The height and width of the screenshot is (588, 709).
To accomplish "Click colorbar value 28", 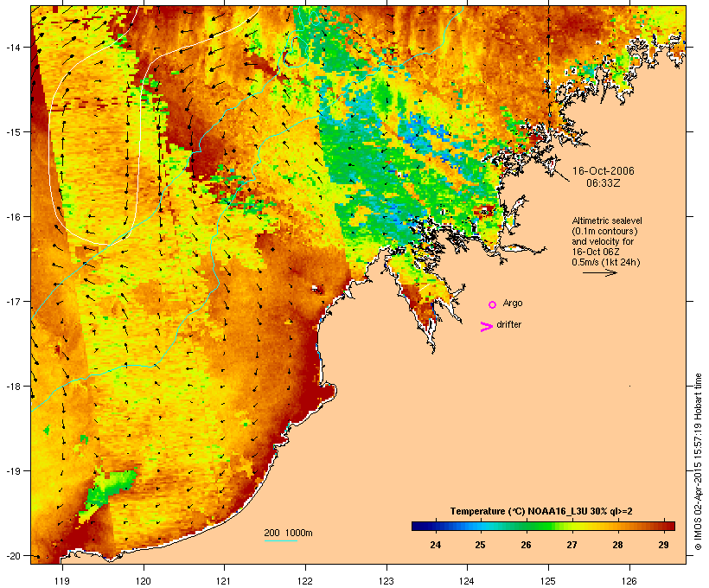I will 617,545.
